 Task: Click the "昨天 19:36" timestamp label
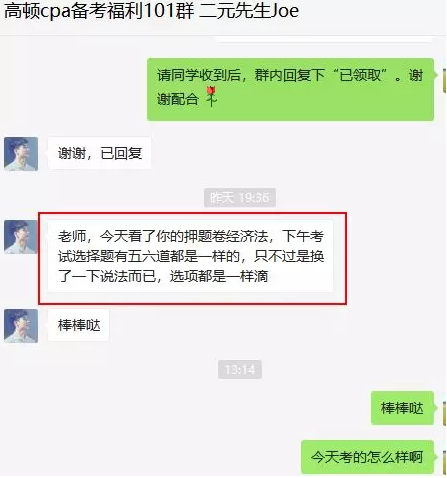point(240,197)
